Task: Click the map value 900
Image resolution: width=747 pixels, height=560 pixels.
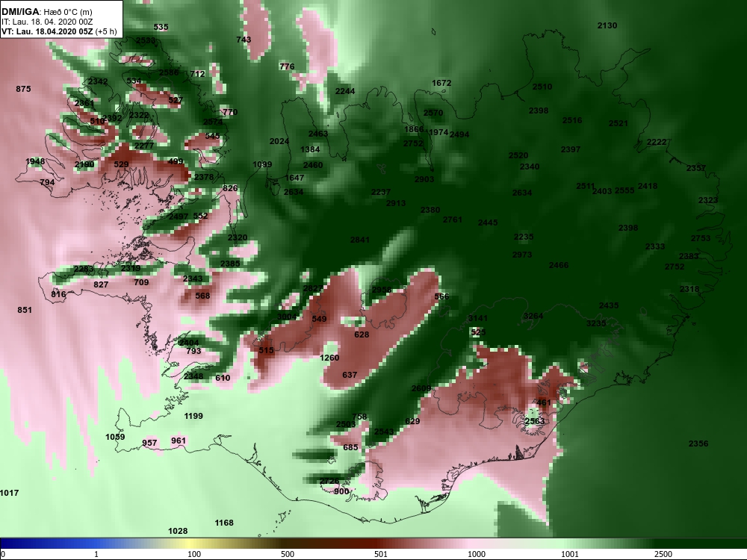Action: (x=341, y=491)
